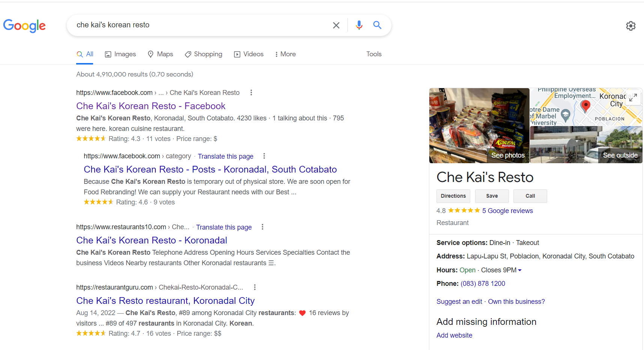Expand the map with the fullscreen arrow icon
The width and height of the screenshot is (644, 350).
point(633,98)
